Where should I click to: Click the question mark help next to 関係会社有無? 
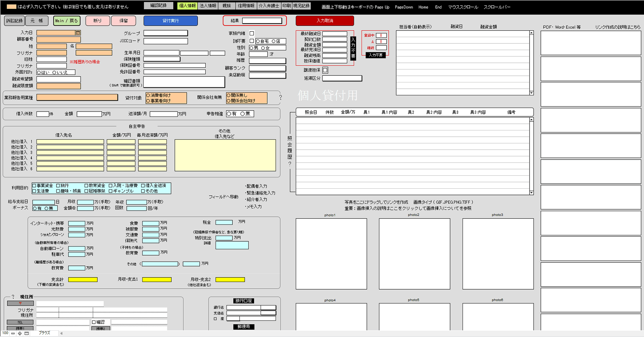click(x=280, y=97)
